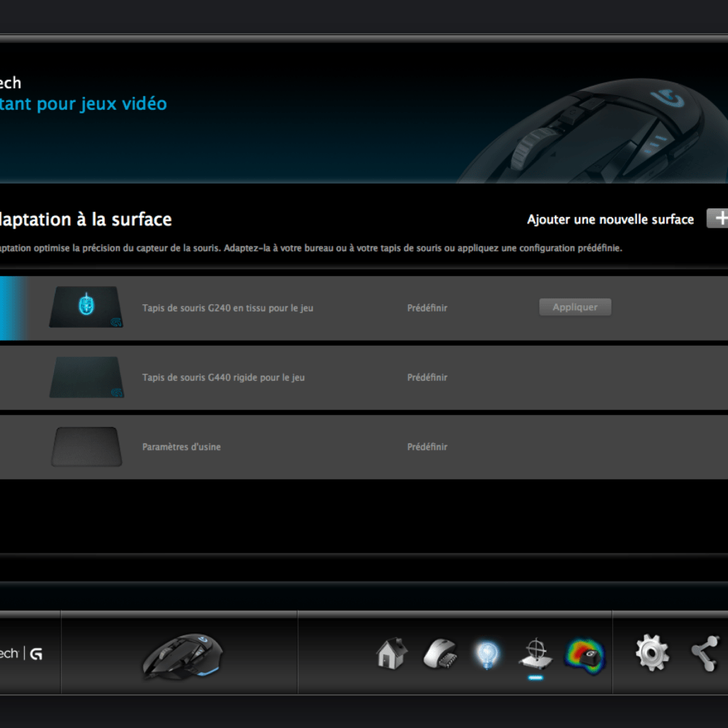Image resolution: width=728 pixels, height=728 pixels.
Task: Click 'Prédéfinir' in Paramètres d'usine row
Action: [427, 447]
